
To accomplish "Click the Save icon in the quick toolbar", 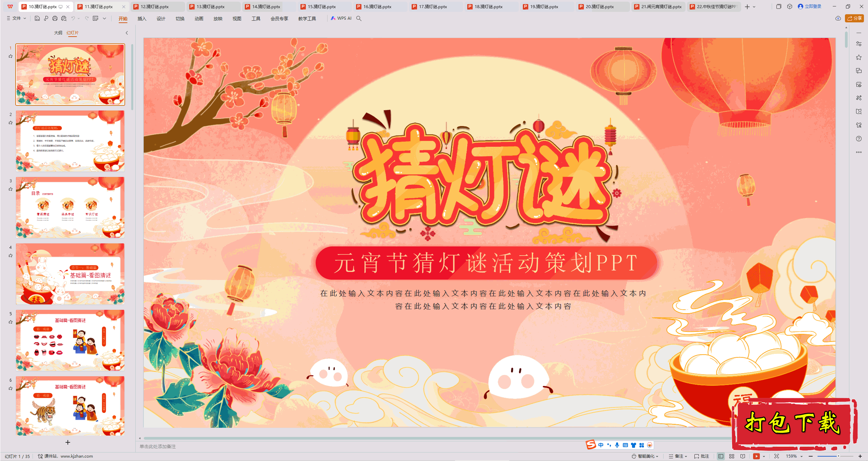I will point(37,18).
